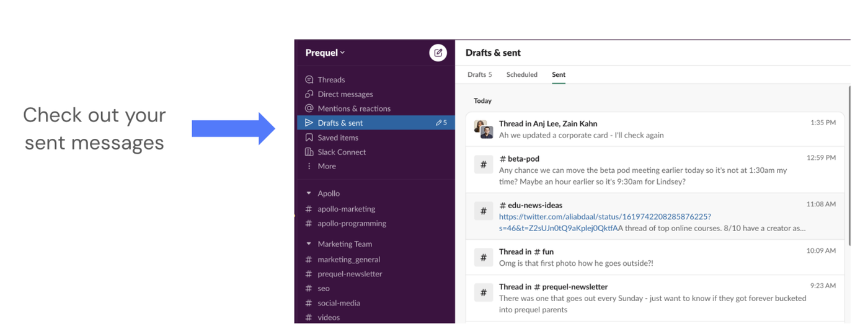The image size is (868, 334).
Task: Collapse the Apollo channel section
Action: click(x=309, y=193)
